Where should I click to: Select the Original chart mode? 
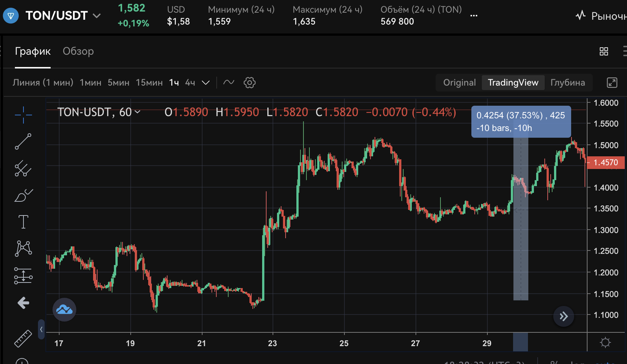click(459, 83)
